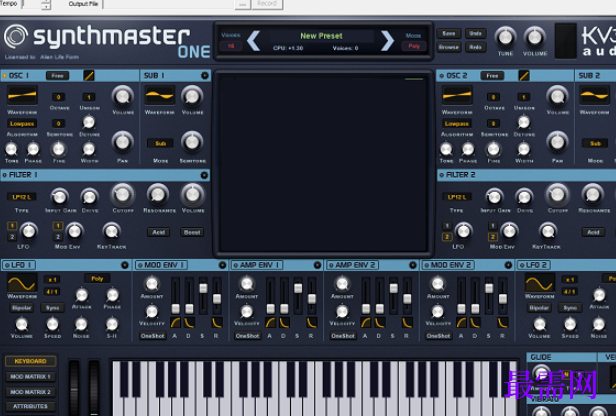Click the LFO 2 sine waveform display

click(x=540, y=283)
